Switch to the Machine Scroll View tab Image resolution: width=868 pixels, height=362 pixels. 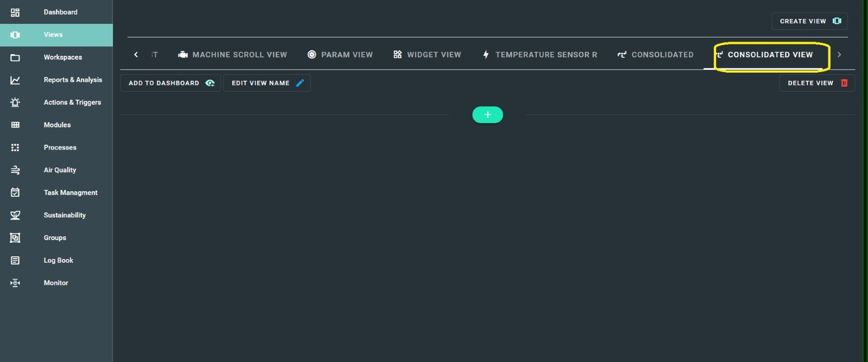coord(233,55)
